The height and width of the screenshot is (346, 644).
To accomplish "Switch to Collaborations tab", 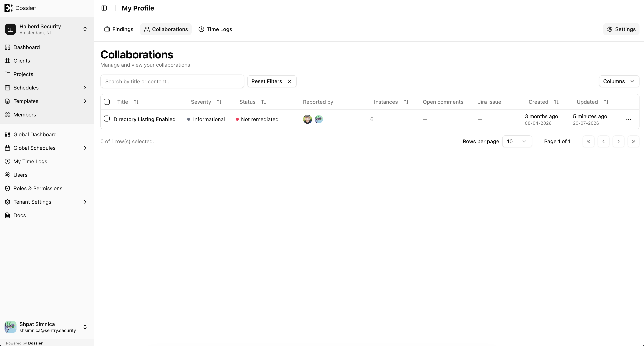I will pos(166,29).
